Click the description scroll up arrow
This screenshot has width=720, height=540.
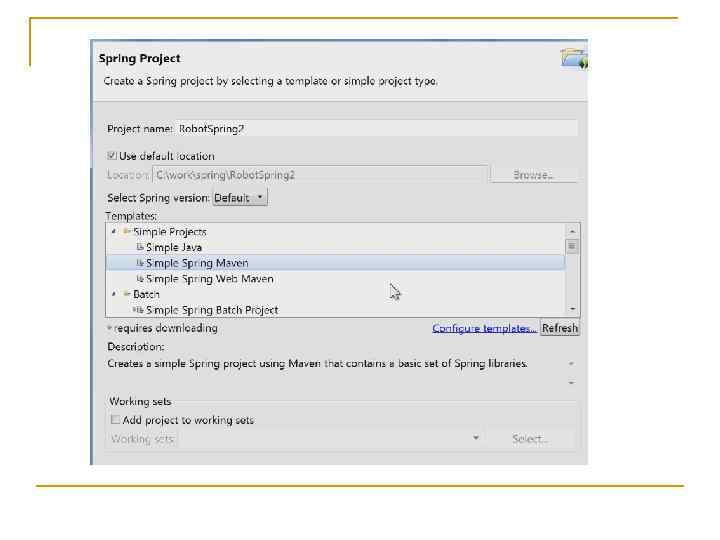(x=571, y=364)
